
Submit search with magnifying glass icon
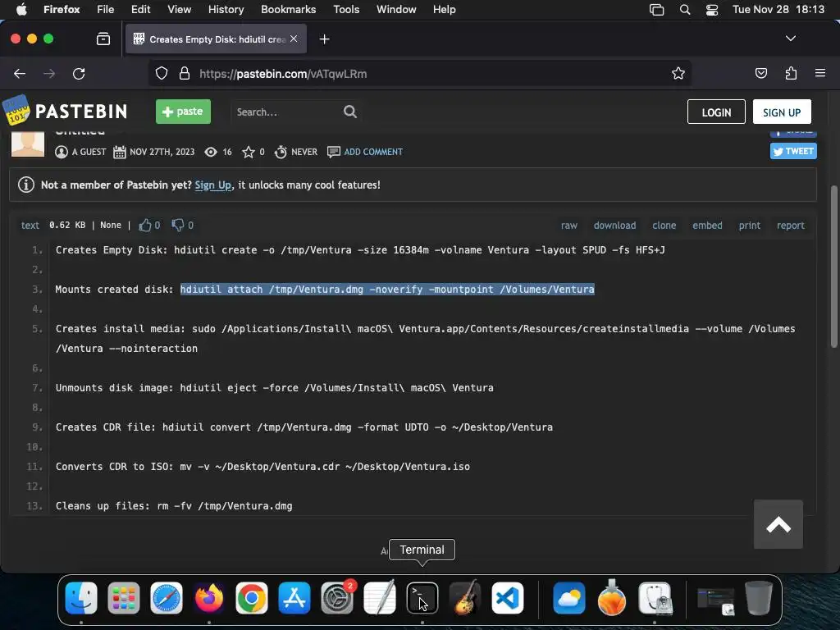(x=349, y=112)
